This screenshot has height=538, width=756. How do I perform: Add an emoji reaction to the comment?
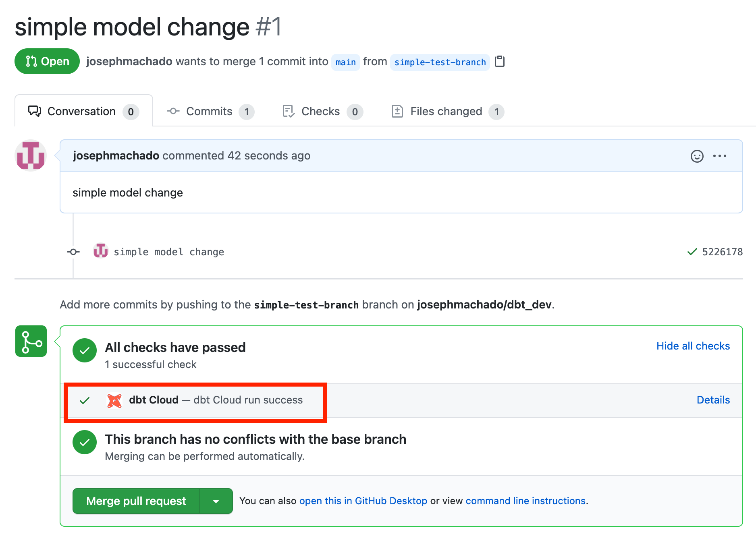click(697, 156)
